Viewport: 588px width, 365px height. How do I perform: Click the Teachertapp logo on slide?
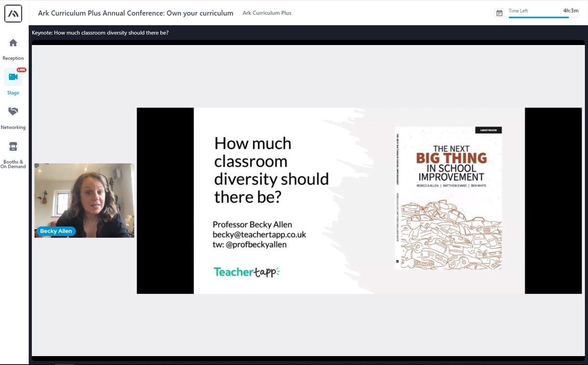pos(246,271)
